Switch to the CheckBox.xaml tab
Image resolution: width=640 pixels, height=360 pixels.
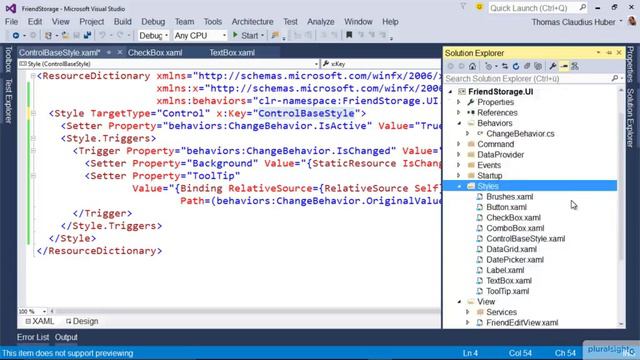click(x=155, y=53)
